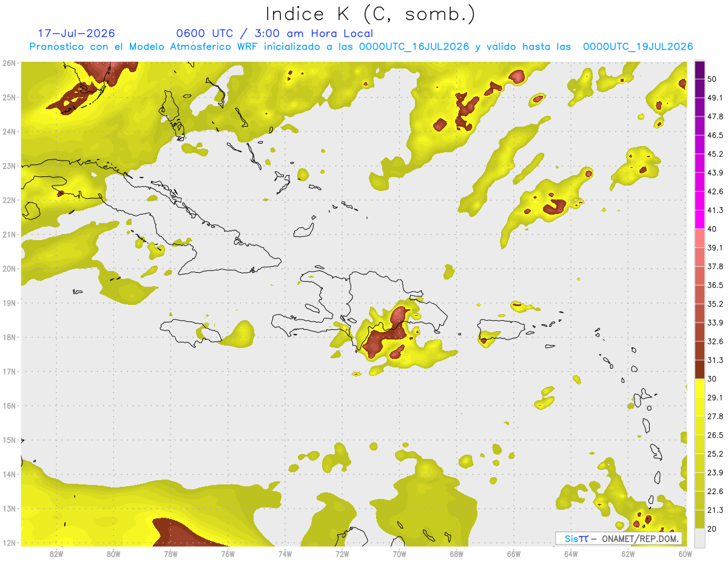Image resolution: width=728 pixels, height=562 pixels.
Task: Click the dark purple swatch beside 50
Action: (x=699, y=69)
